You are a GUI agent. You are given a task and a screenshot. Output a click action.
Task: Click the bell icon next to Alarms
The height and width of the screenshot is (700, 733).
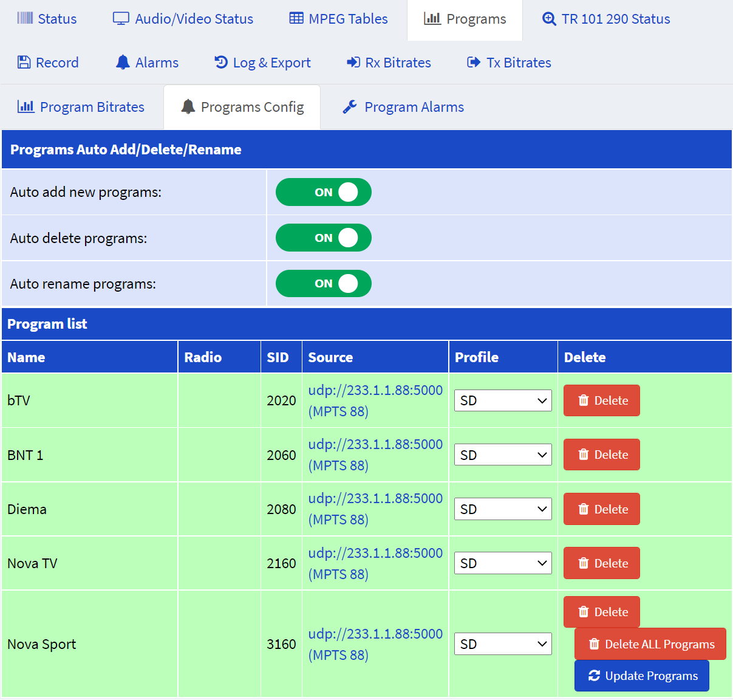123,62
